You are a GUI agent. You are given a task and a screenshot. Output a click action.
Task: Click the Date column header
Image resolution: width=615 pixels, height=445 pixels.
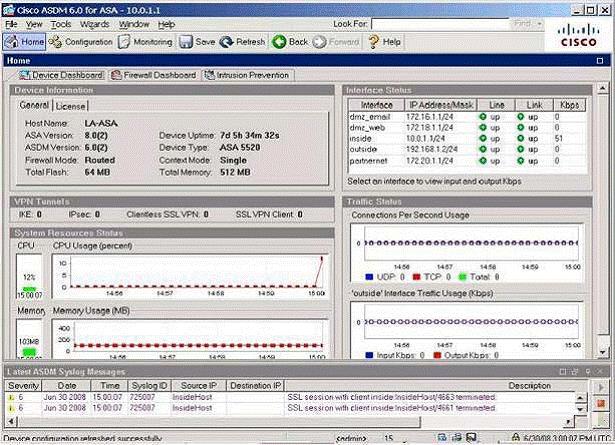pyautogui.click(x=67, y=386)
